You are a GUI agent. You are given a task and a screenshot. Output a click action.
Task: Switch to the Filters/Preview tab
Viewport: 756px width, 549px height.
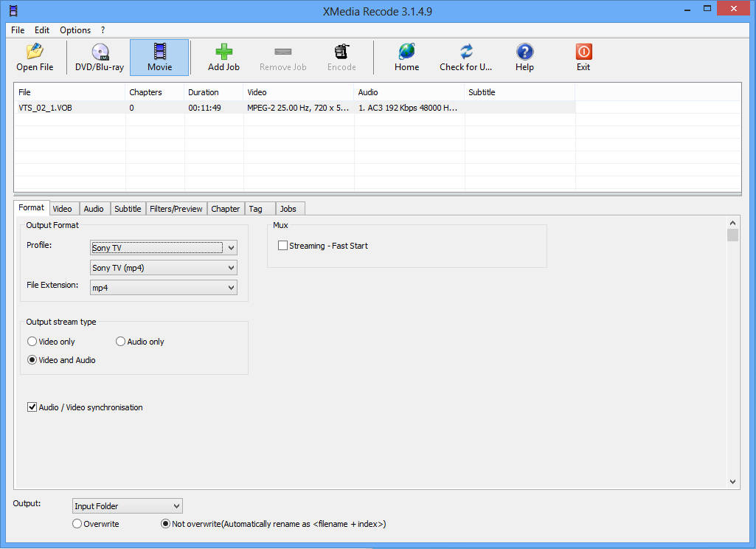coord(176,209)
